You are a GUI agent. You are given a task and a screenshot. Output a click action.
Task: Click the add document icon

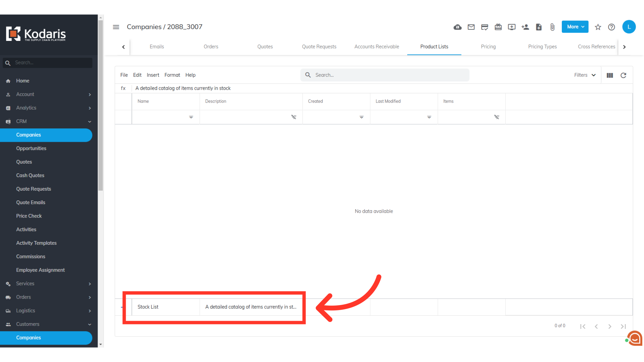click(539, 27)
